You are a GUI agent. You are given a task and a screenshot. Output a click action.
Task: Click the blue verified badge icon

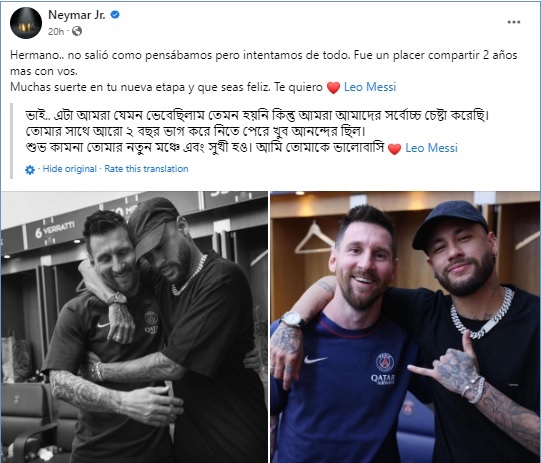coord(115,14)
